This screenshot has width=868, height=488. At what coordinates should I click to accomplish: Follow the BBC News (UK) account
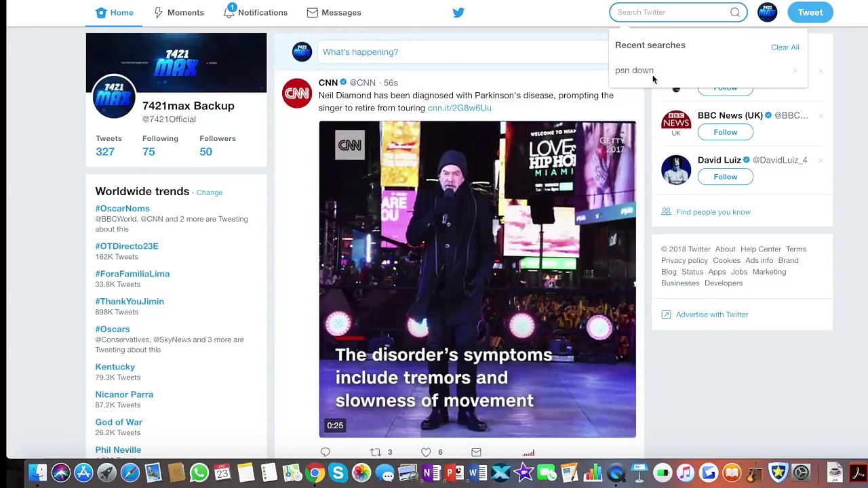(725, 132)
